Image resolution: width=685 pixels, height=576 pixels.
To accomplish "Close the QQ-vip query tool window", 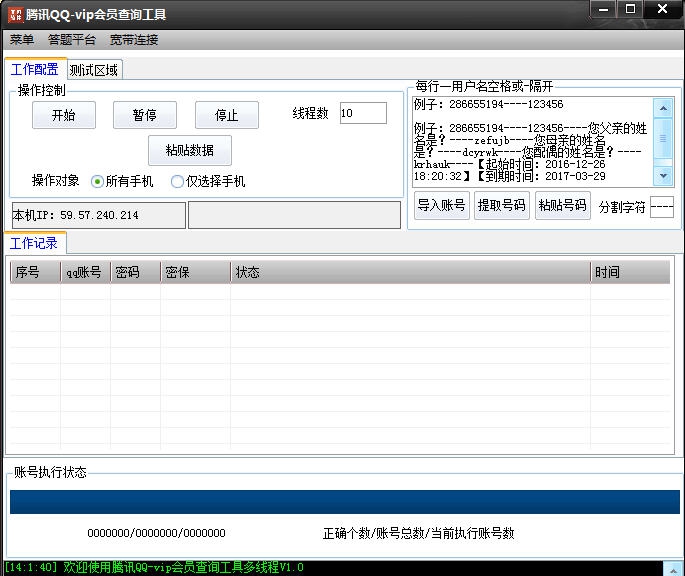I will [x=662, y=9].
